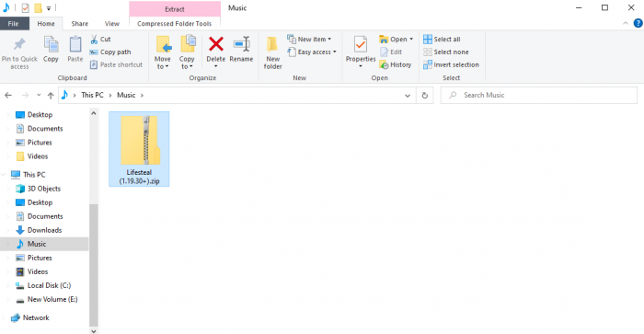
Task: Click Invert selection
Action: (x=451, y=65)
